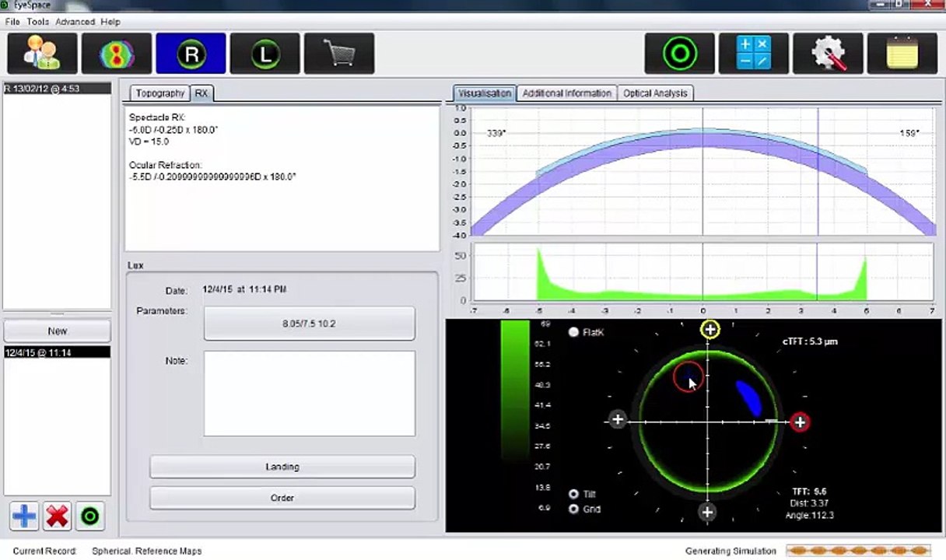
Task: Open the topography map icon
Action: (117, 54)
